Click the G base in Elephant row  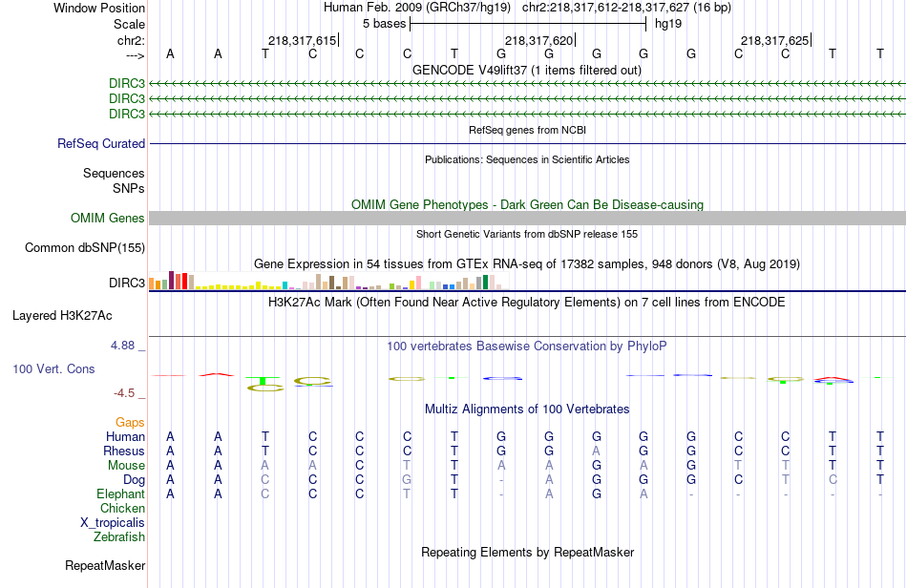coord(597,493)
